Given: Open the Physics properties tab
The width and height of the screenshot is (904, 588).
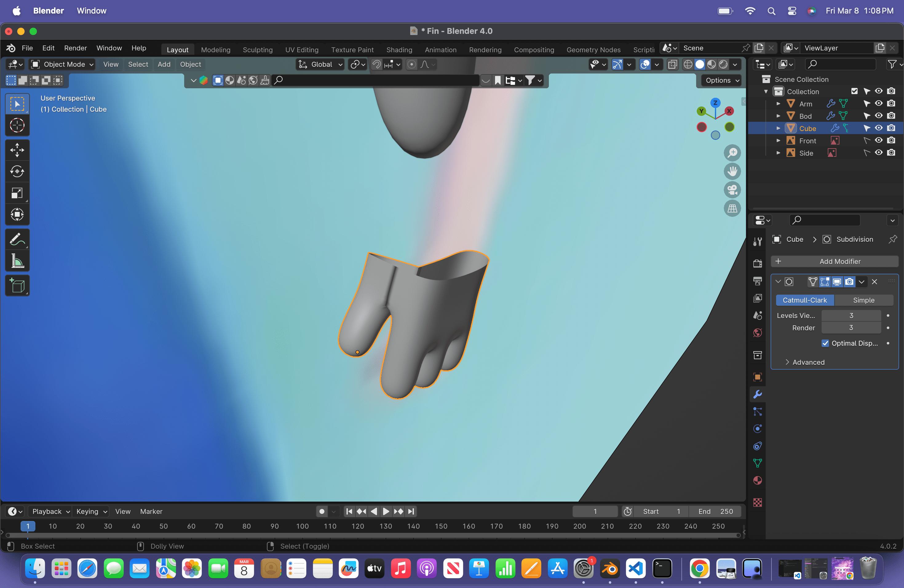Looking at the screenshot, I should pyautogui.click(x=757, y=429).
